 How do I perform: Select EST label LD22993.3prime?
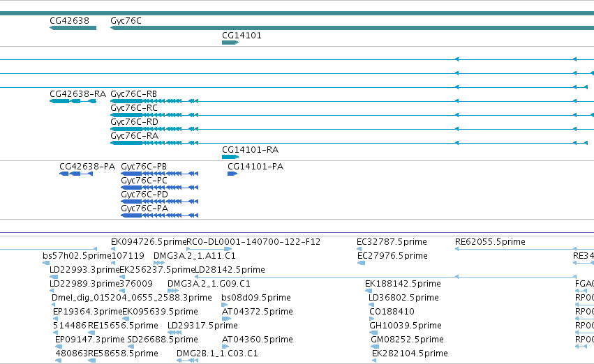click(84, 270)
